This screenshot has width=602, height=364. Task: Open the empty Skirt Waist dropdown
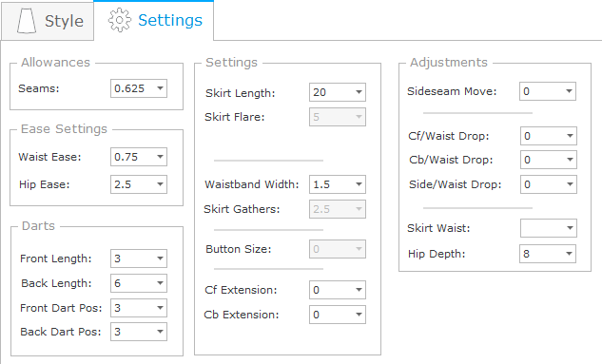click(548, 228)
